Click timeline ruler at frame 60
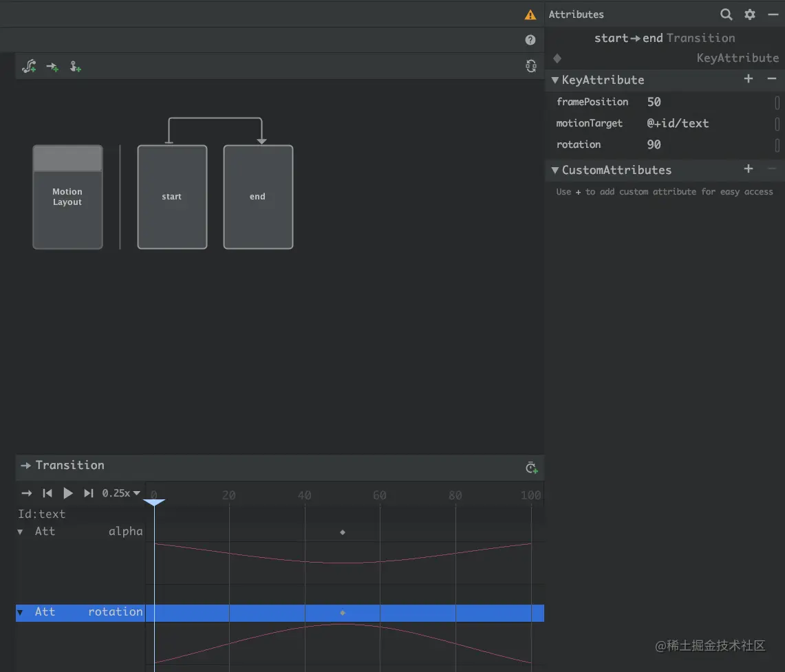This screenshot has width=785, height=672. 380,495
